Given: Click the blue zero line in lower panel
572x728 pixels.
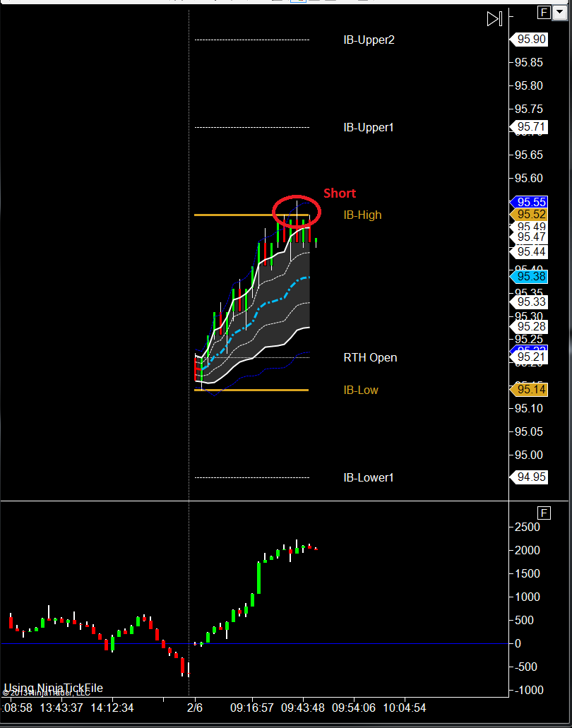Looking at the screenshot, I should coord(254,643).
